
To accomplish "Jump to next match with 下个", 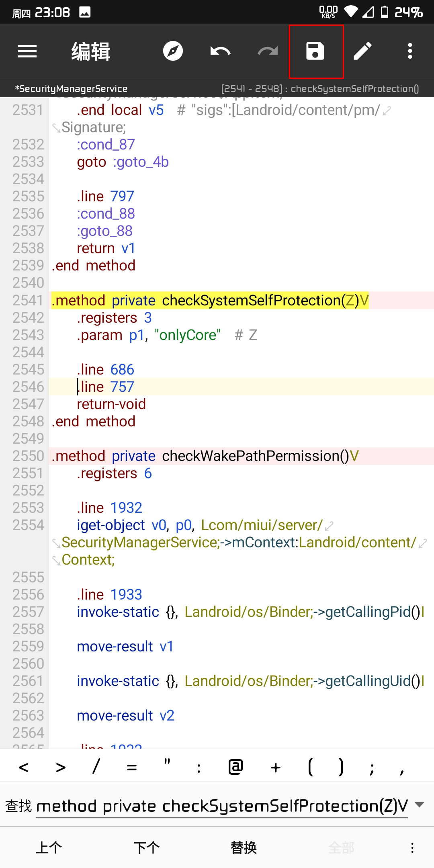I will pyautogui.click(x=147, y=848).
